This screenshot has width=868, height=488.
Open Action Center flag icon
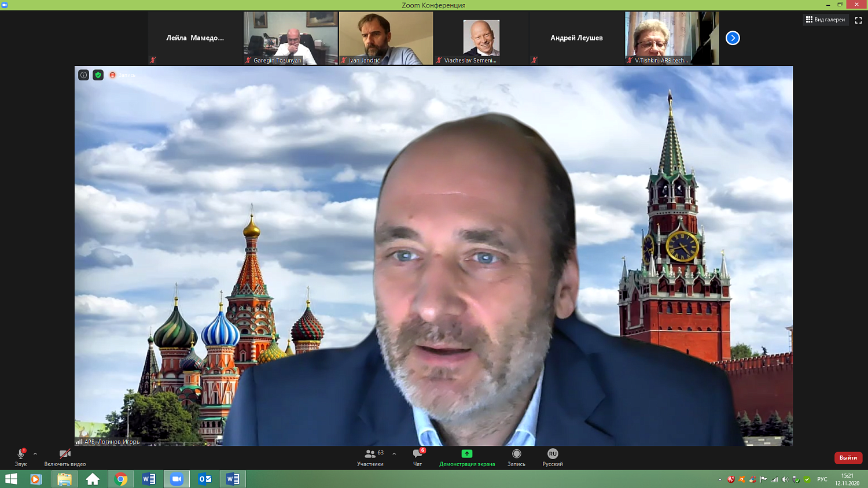763,479
